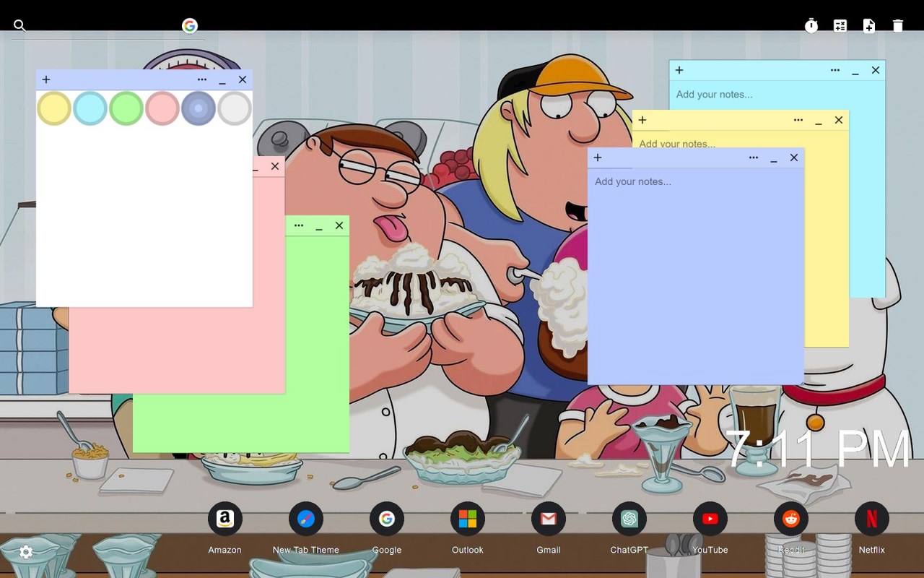Pick the selected periwinkle color swatch
This screenshot has width=924, height=578.
tap(199, 108)
